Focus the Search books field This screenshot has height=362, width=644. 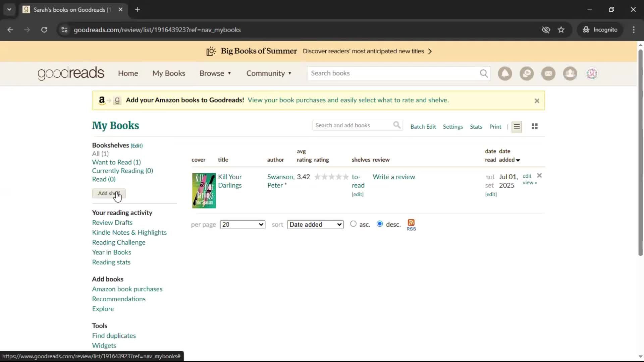tap(393, 73)
